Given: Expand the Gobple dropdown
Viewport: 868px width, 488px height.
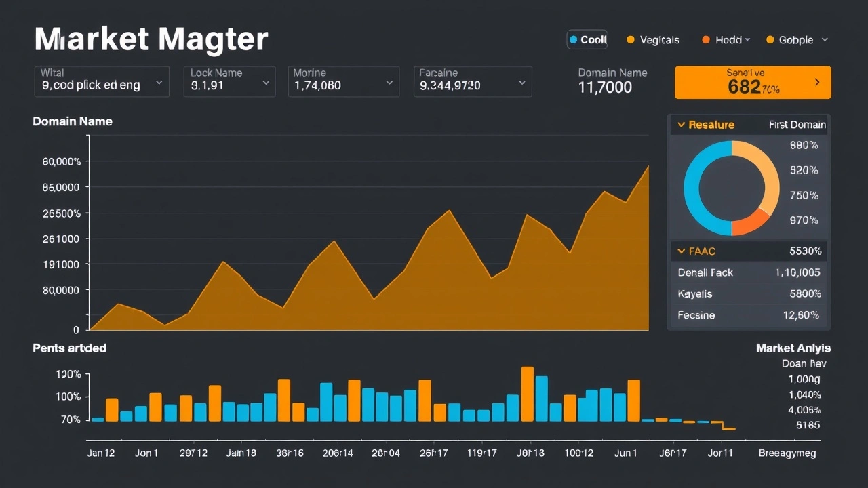Looking at the screenshot, I should click(824, 39).
